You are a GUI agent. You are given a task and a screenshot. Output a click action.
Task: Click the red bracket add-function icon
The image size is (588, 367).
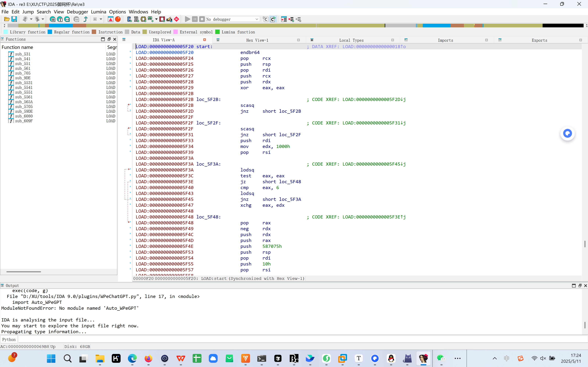tap(162, 19)
